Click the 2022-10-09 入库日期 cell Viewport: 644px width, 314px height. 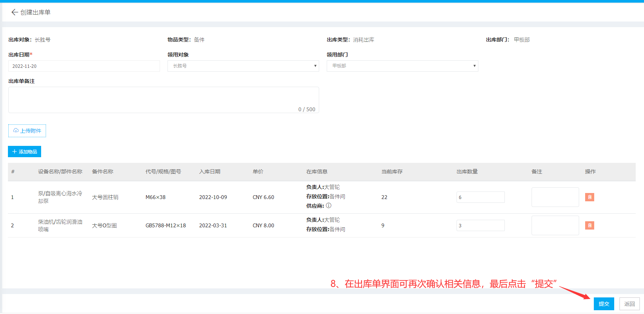[x=213, y=197]
